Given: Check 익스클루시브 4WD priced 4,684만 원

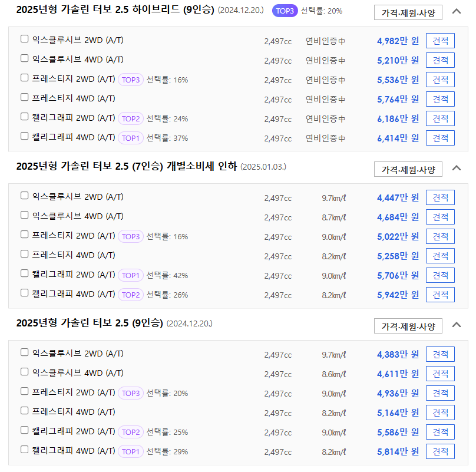Looking at the screenshot, I should (24, 215).
